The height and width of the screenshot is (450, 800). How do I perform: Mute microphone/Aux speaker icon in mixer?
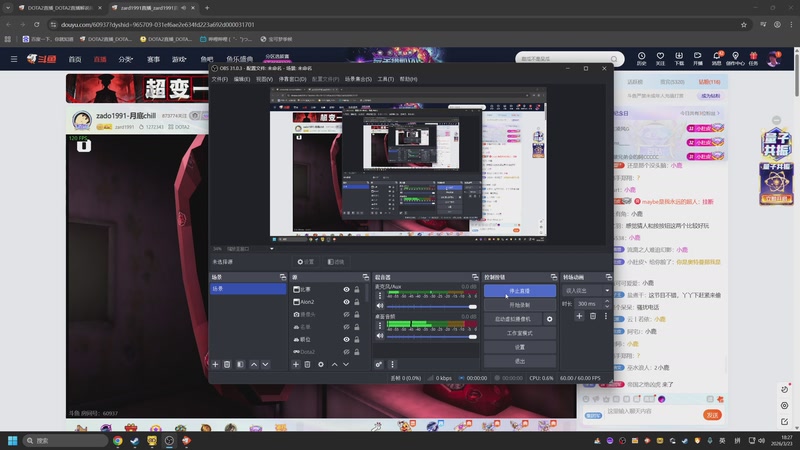coord(380,306)
